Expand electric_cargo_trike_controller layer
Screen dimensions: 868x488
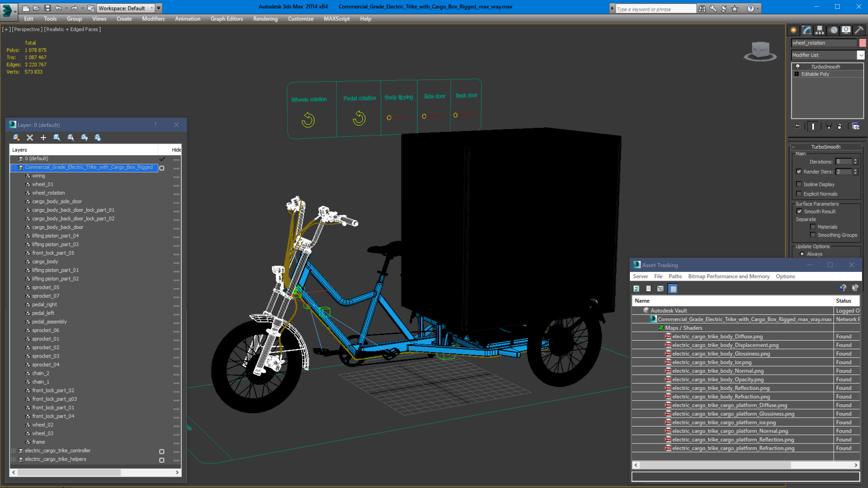[x=14, y=451]
